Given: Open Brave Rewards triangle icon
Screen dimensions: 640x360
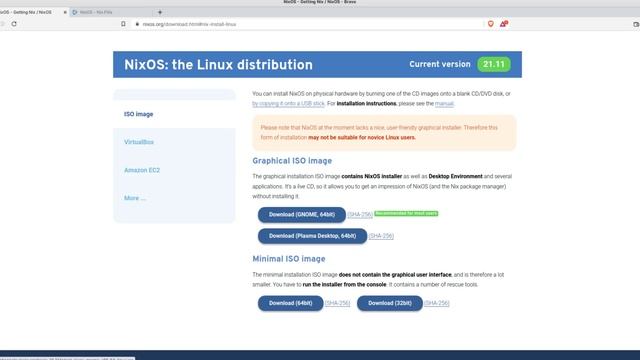Looking at the screenshot, I should point(504,24).
